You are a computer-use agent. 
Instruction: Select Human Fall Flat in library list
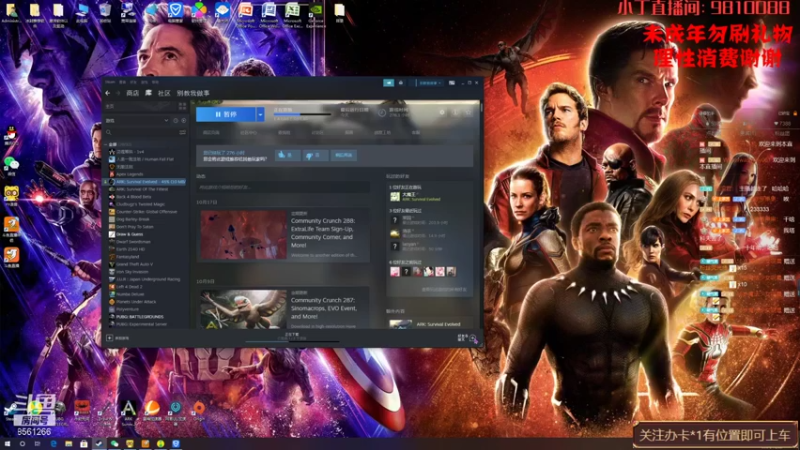(145, 159)
